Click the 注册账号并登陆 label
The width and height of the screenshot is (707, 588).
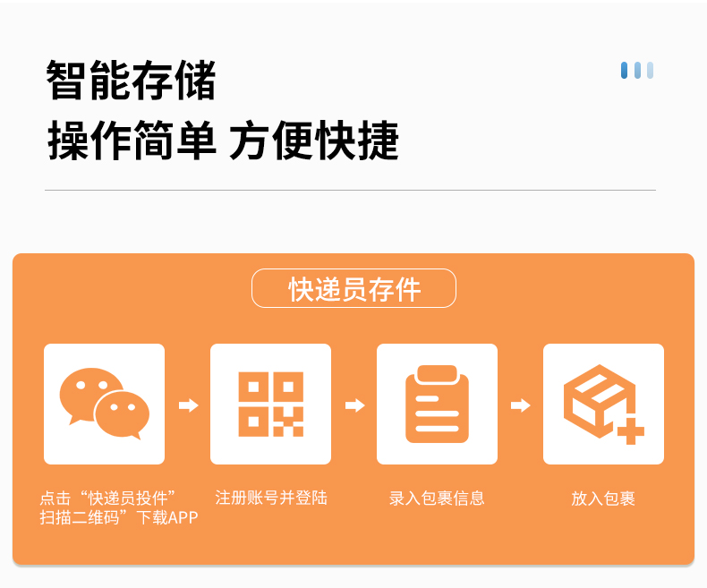[x=271, y=498]
